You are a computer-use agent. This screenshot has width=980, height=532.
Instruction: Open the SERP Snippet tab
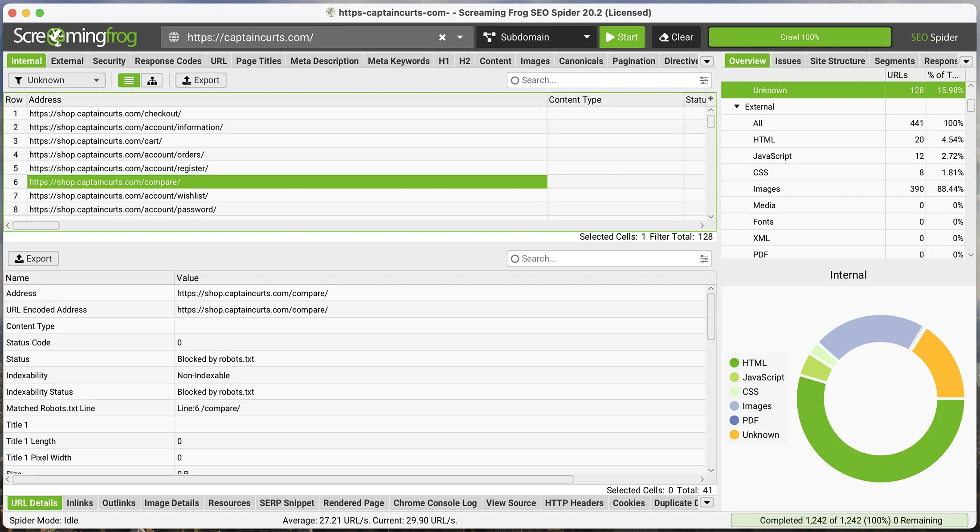[287, 503]
